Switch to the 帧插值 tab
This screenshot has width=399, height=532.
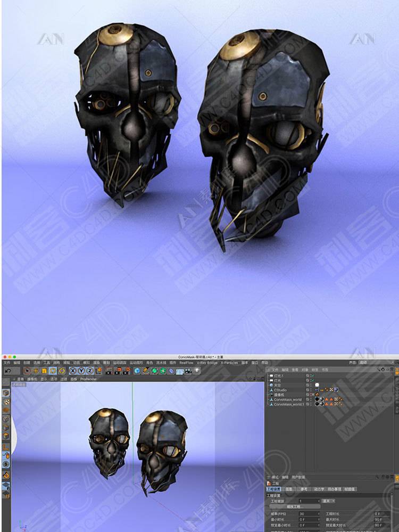coord(350,489)
